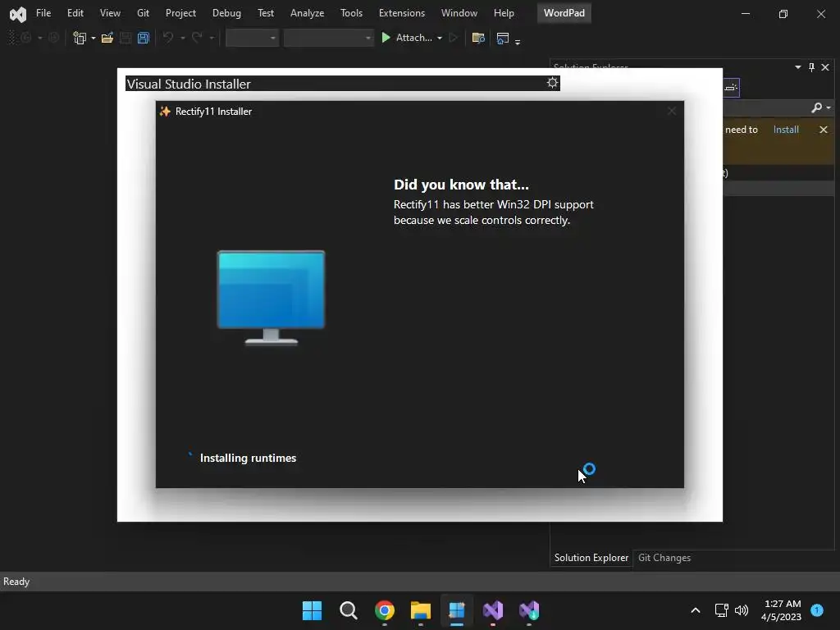Click the browser window toolbar icon

(503, 38)
